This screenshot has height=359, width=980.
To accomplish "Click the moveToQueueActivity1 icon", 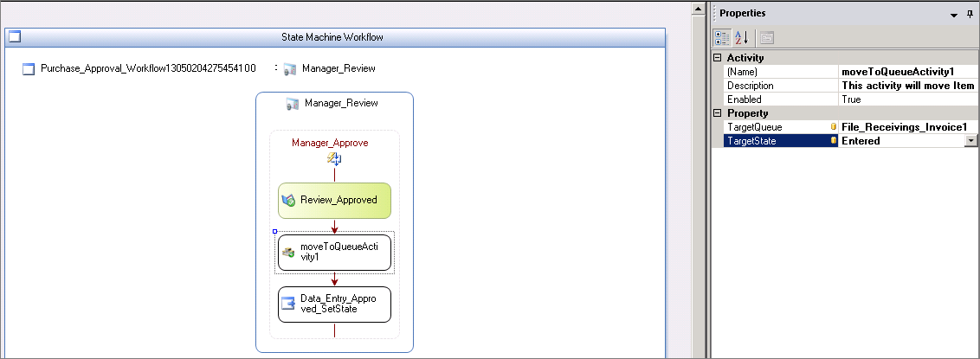I will (288, 252).
